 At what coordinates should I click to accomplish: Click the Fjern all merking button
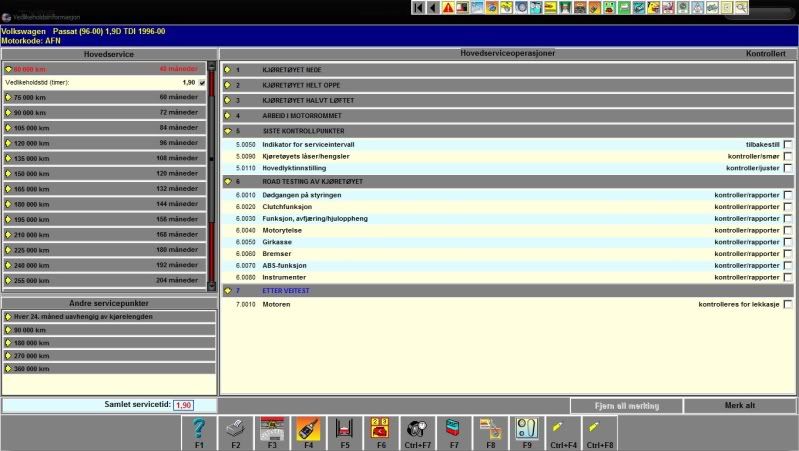point(626,406)
